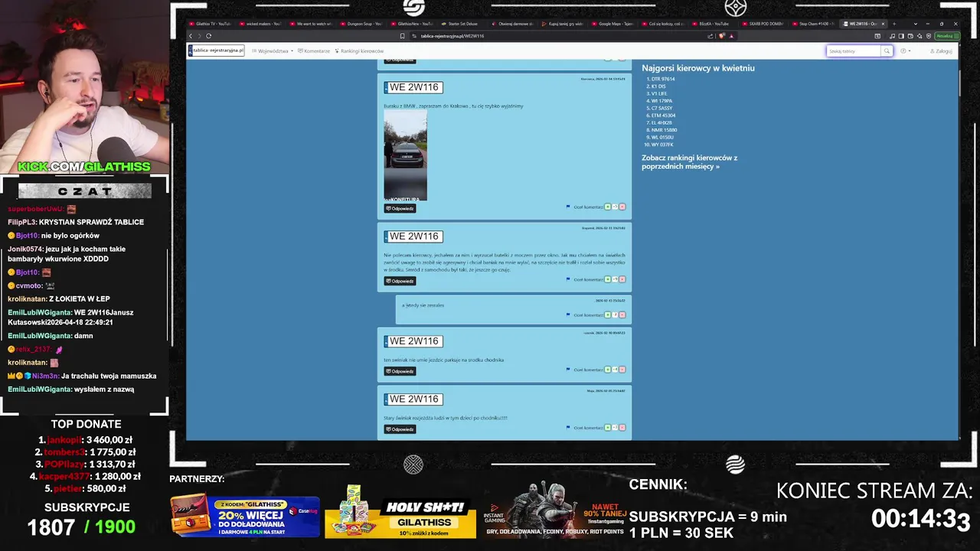Upvote the 'ten swiniak nie umie' comment
The height and width of the screenshot is (551, 980).
(608, 370)
